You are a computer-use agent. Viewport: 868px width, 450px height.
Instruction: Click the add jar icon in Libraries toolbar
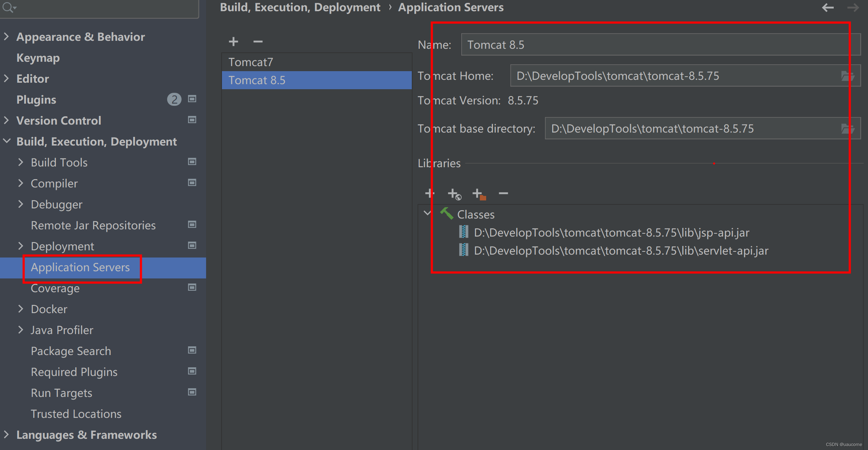click(480, 194)
